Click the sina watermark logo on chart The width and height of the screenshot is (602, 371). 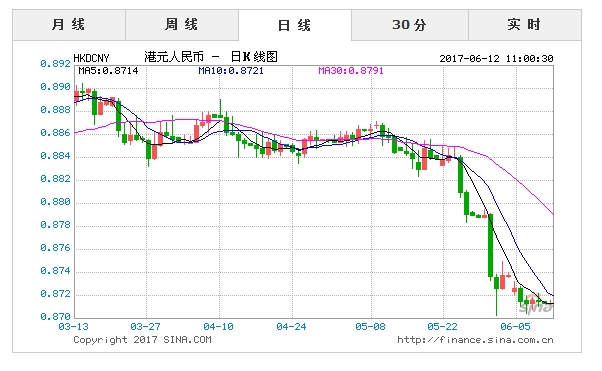click(x=538, y=304)
